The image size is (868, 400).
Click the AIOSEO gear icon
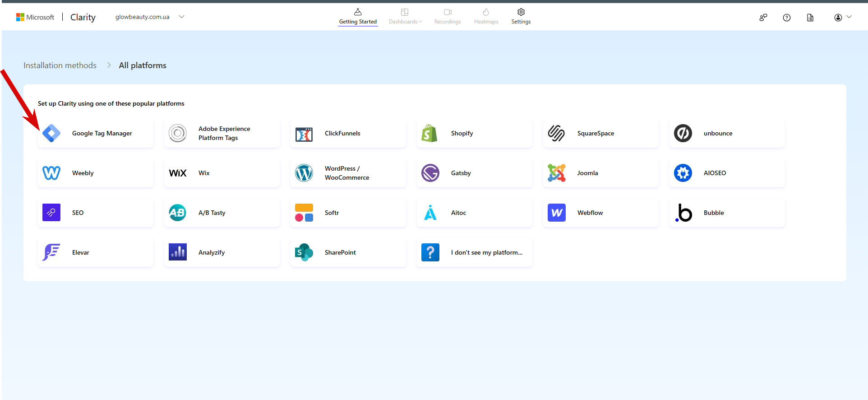(x=683, y=173)
